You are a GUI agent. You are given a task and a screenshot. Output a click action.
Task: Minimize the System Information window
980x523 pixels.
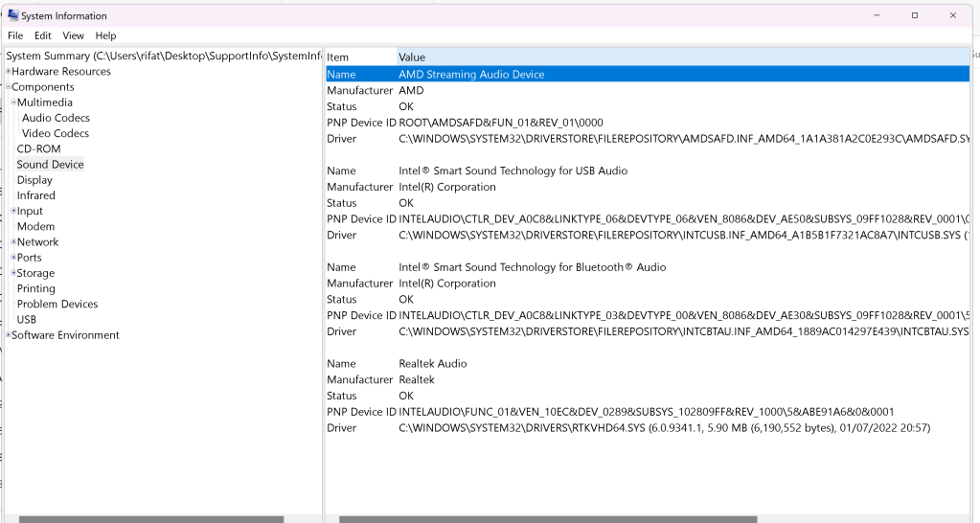(x=877, y=15)
